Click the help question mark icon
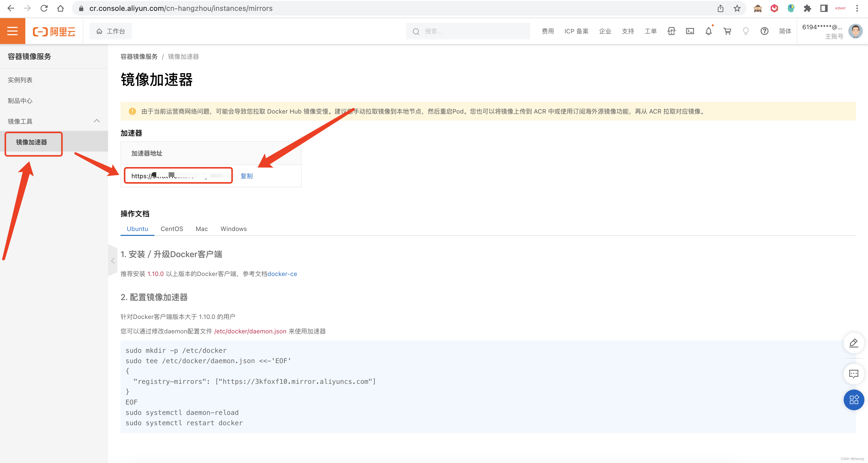868x463 pixels. pos(764,31)
